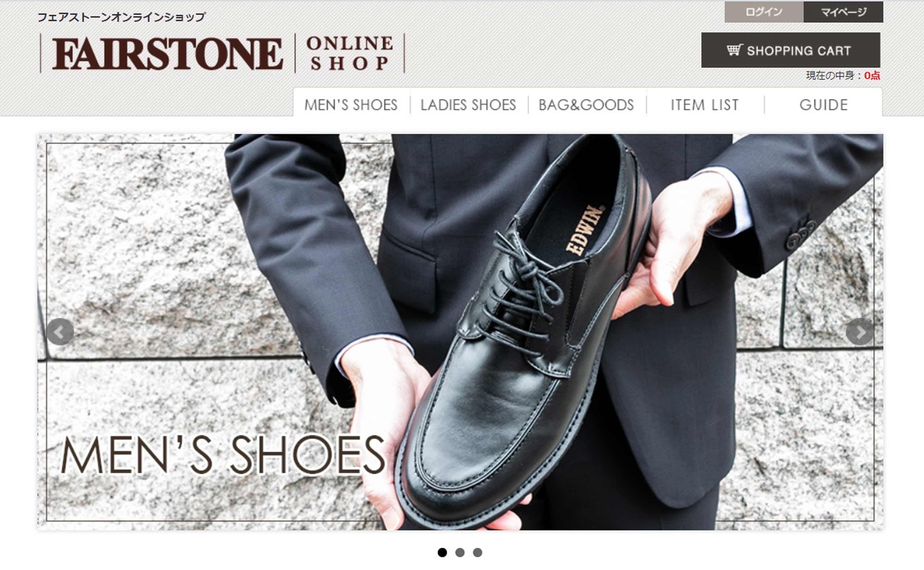Open マイページ my page button
924x570 pixels.
pyautogui.click(x=843, y=12)
